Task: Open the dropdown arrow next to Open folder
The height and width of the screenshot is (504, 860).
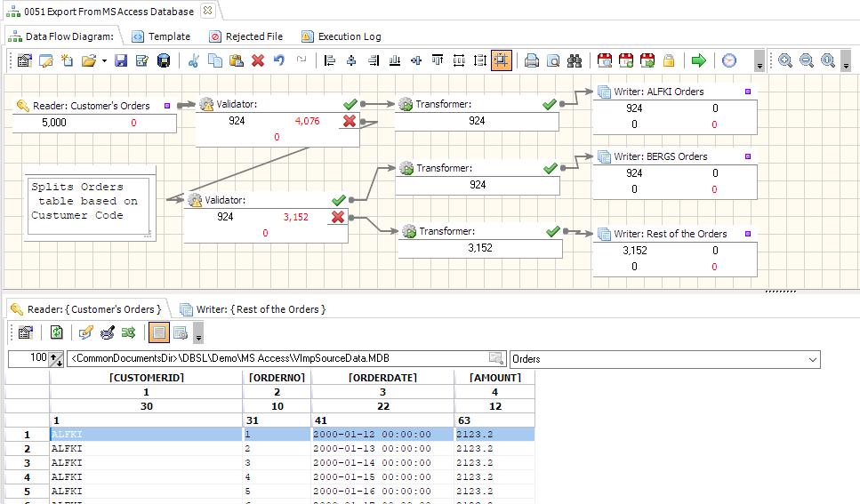Action: pos(104,60)
